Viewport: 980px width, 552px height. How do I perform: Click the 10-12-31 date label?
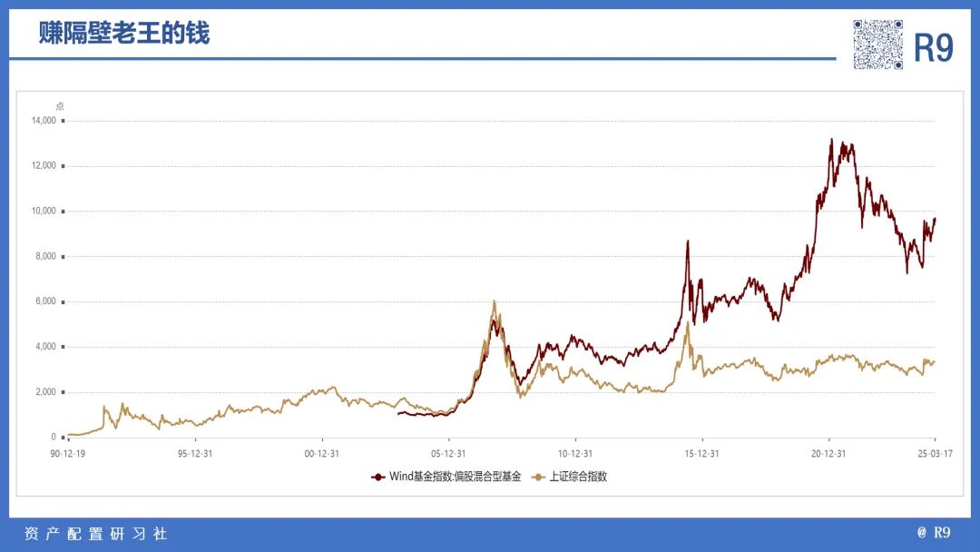[574, 453]
